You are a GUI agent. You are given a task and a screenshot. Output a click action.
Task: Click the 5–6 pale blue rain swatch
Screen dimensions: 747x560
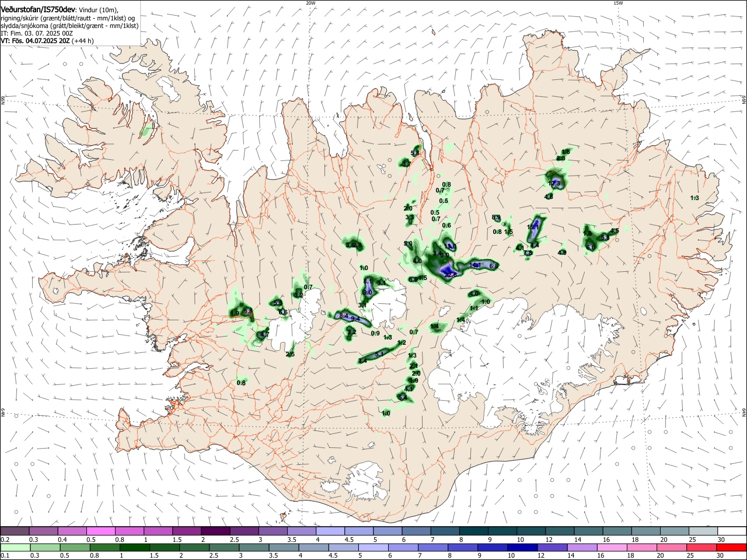coord(373,547)
